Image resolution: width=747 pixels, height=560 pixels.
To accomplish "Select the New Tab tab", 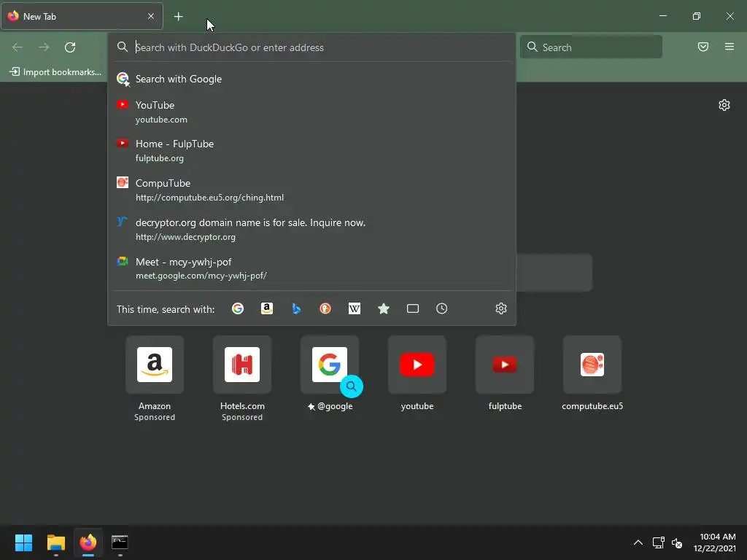I will pyautogui.click(x=82, y=17).
